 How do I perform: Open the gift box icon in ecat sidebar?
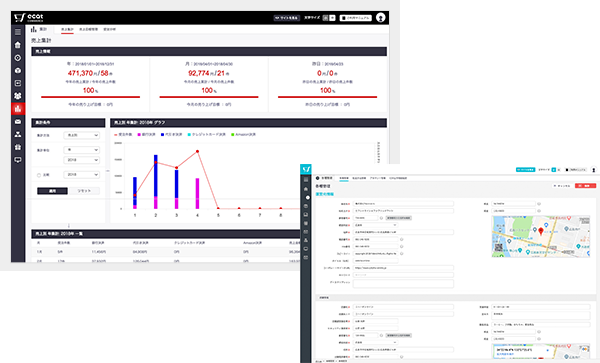coord(18,147)
